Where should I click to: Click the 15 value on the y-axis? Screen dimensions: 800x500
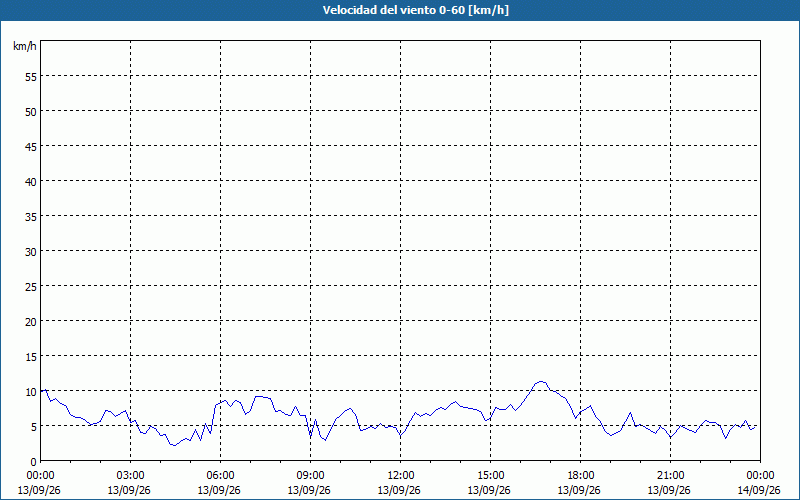pyautogui.click(x=31, y=357)
